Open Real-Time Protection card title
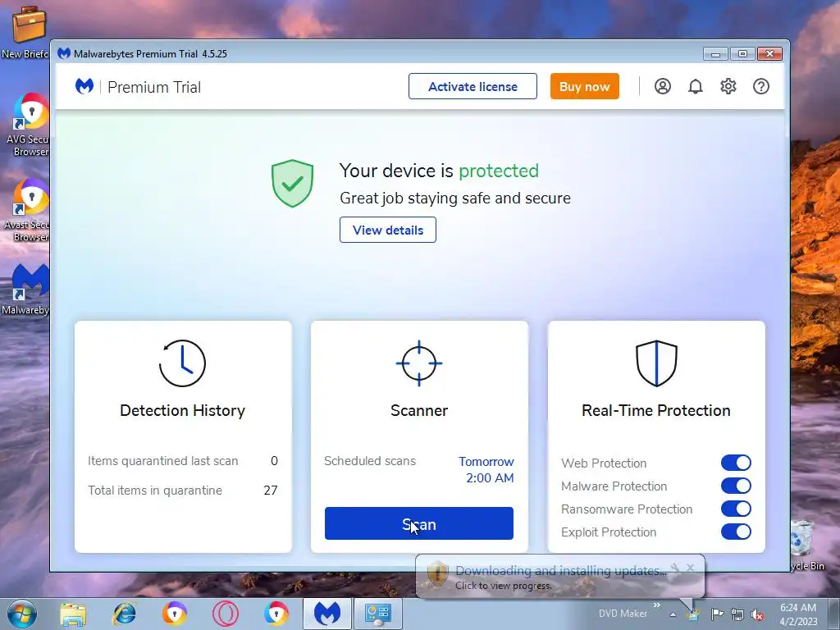Image resolution: width=840 pixels, height=630 pixels. click(x=656, y=410)
